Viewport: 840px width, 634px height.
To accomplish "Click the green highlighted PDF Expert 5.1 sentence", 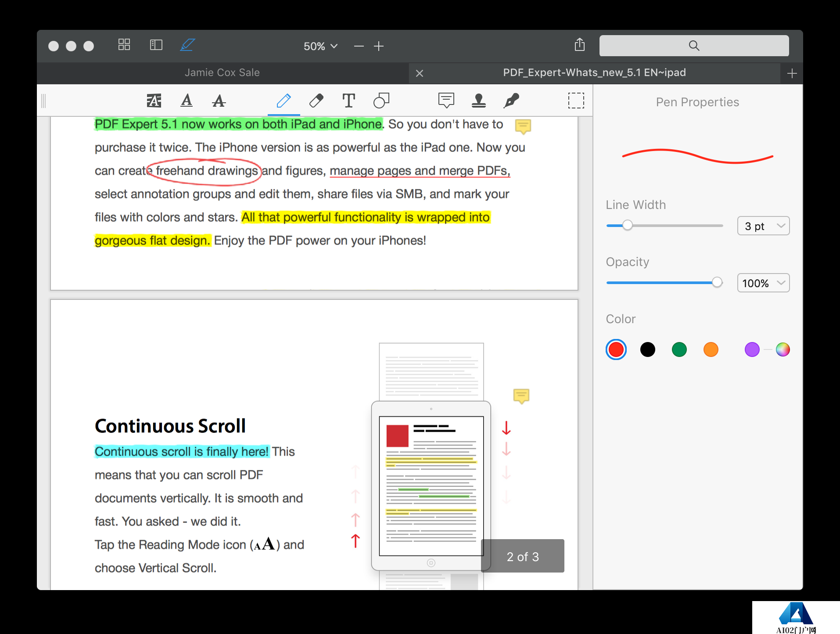I will (239, 124).
